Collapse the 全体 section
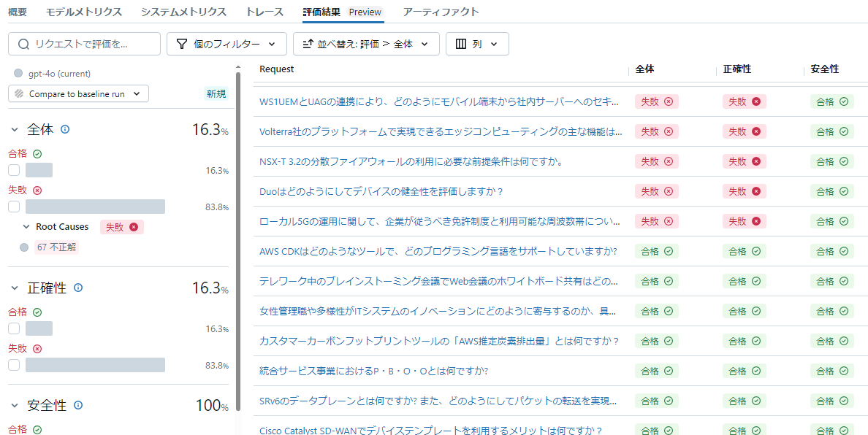Image resolution: width=868 pixels, height=435 pixels. [15, 129]
